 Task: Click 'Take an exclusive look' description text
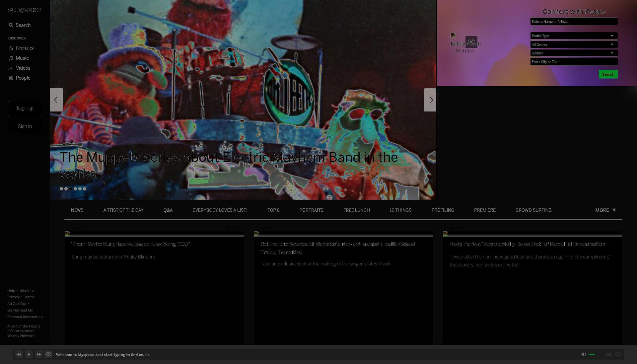click(325, 264)
